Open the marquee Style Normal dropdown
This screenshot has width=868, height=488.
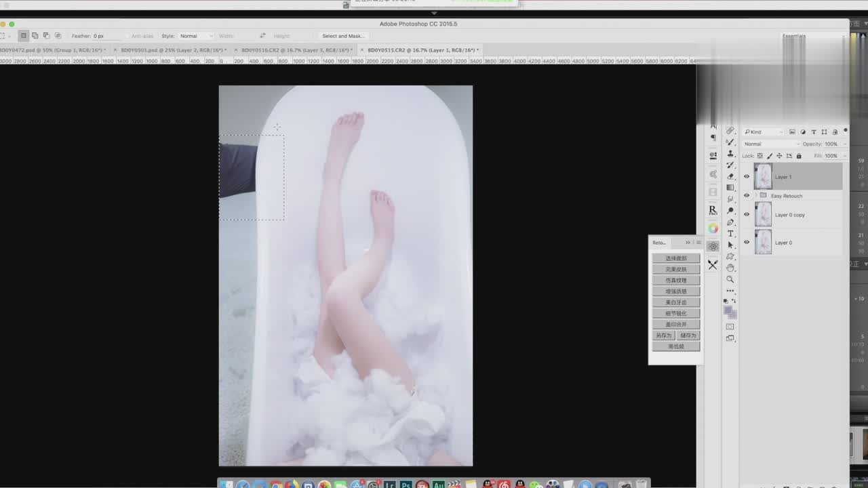point(196,36)
